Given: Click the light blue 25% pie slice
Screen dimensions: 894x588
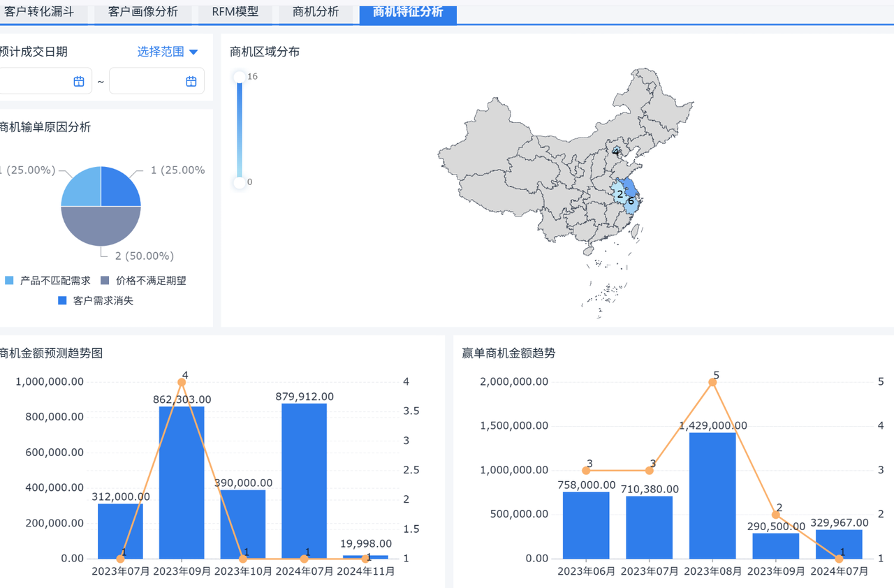Looking at the screenshot, I should click(x=85, y=190).
